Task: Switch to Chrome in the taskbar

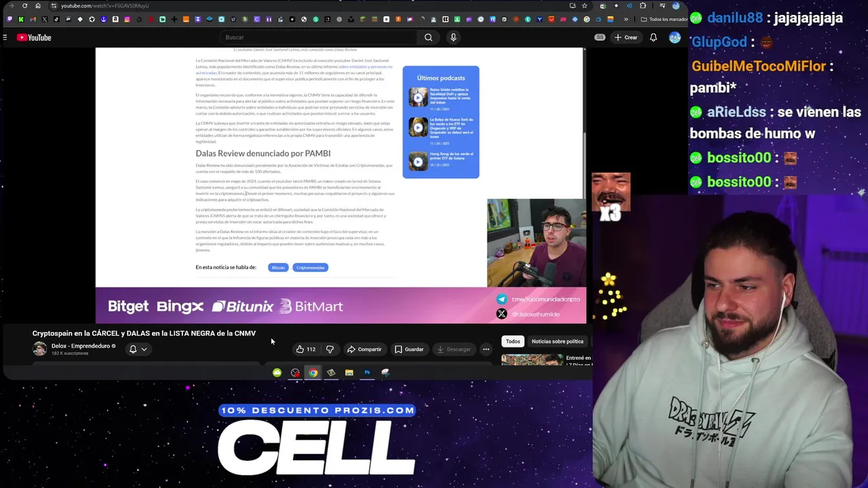Action: pyautogui.click(x=313, y=372)
